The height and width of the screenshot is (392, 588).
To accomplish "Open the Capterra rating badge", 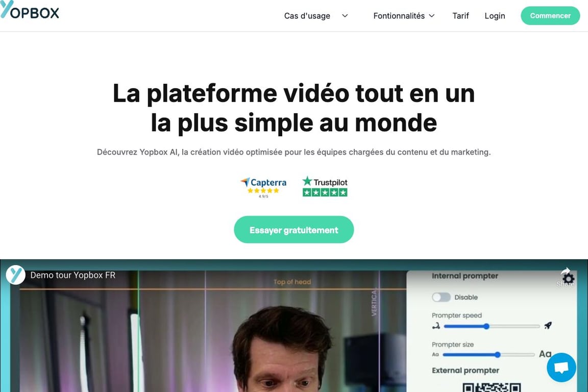I will pos(263,187).
